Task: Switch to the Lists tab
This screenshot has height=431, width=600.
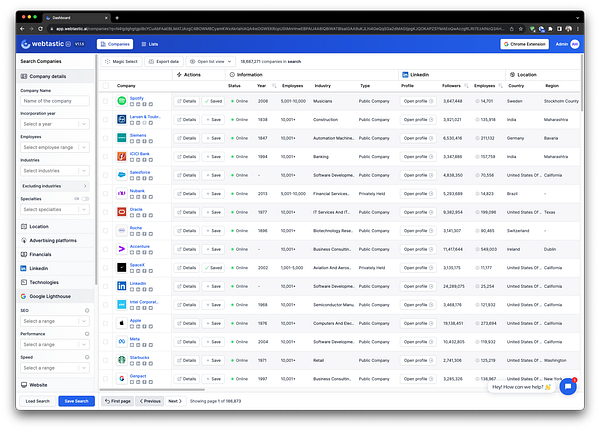Action: click(150, 44)
